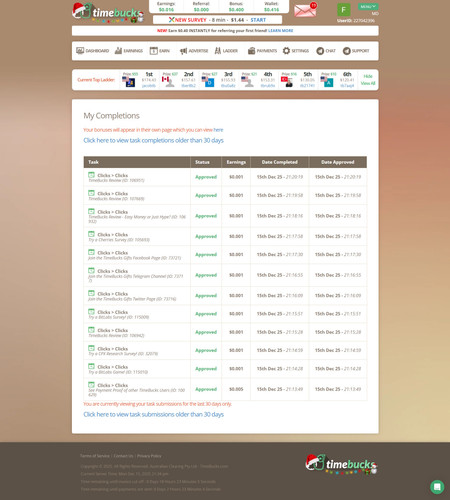Click the Payments wallet icon
The image size is (450, 500).
pyautogui.click(x=251, y=51)
